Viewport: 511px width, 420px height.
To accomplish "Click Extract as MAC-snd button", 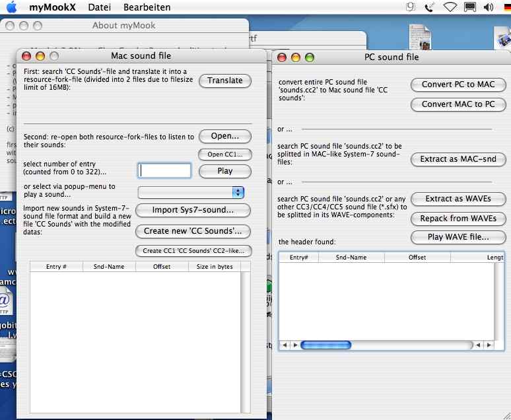I will (x=458, y=159).
